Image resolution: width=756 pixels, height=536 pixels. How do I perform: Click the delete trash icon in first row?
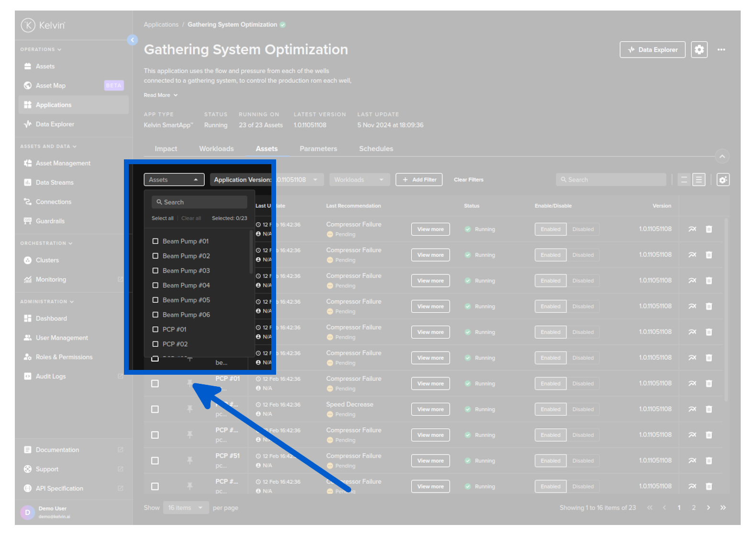(709, 229)
